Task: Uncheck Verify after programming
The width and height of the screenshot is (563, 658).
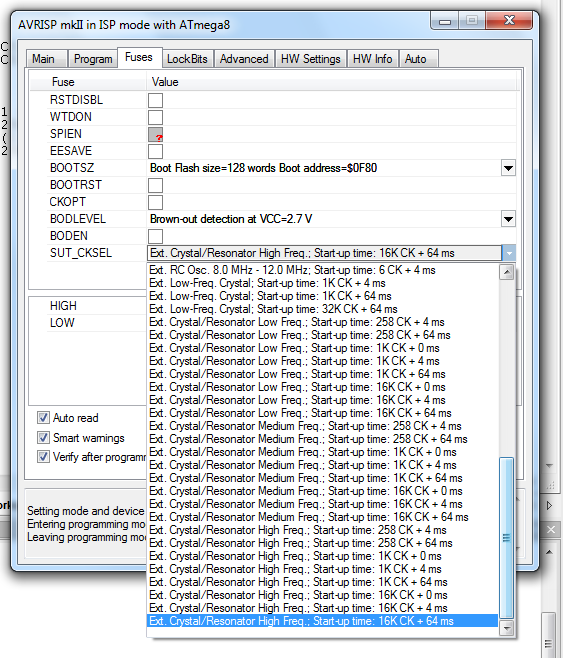Action: pos(43,457)
